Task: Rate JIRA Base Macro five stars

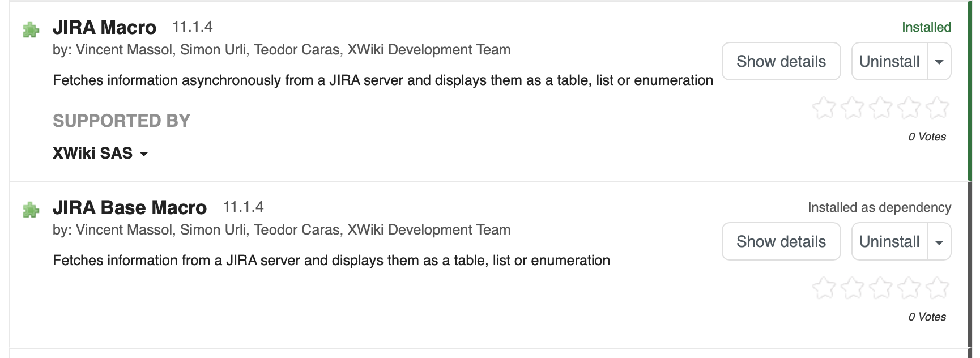Action: (938, 288)
